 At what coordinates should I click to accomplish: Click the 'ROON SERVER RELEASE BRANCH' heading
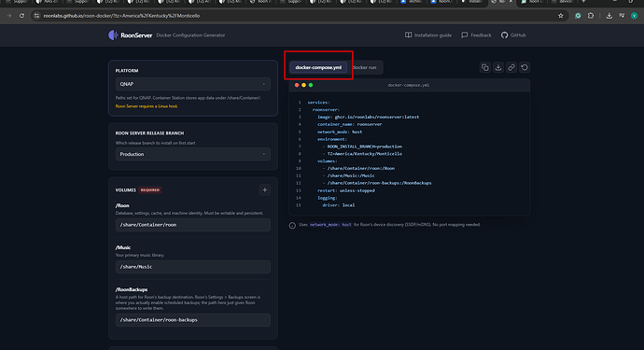[149, 133]
